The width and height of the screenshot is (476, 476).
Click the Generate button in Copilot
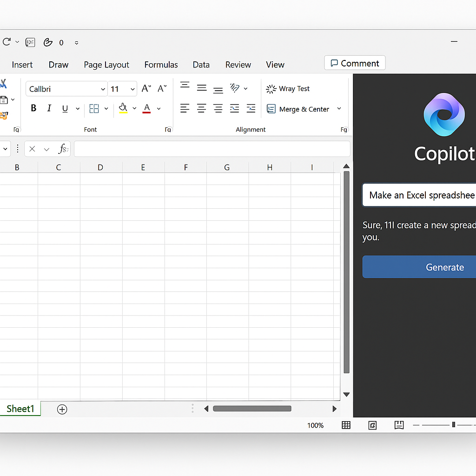pyautogui.click(x=419, y=267)
